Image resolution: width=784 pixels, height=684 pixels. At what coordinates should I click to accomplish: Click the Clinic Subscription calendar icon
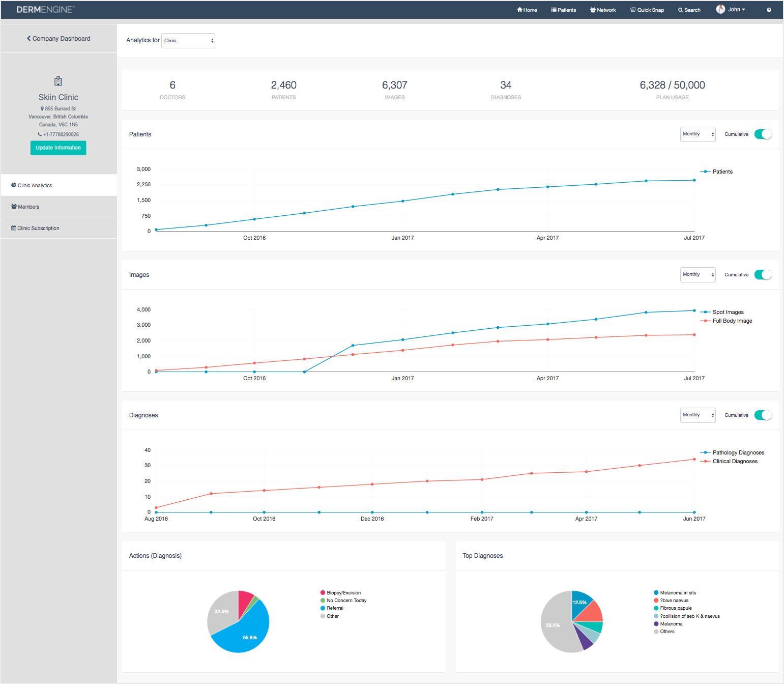14,228
